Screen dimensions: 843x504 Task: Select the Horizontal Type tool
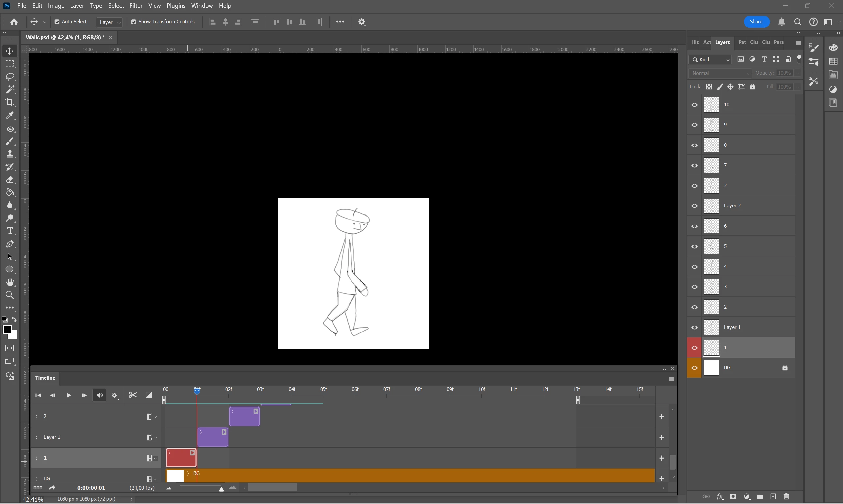[10, 231]
